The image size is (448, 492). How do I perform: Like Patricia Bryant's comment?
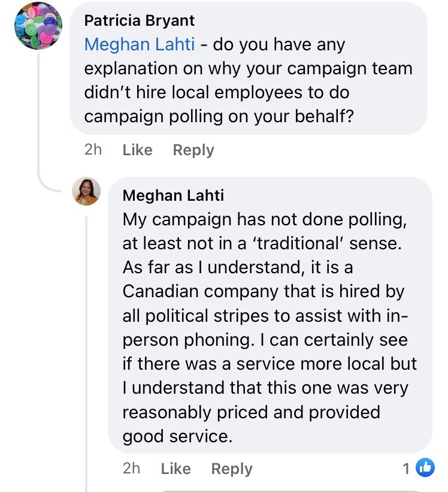tap(137, 150)
